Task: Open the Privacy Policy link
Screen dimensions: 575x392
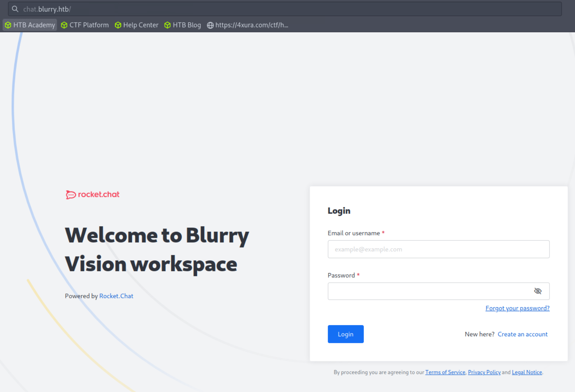Action: coord(484,372)
